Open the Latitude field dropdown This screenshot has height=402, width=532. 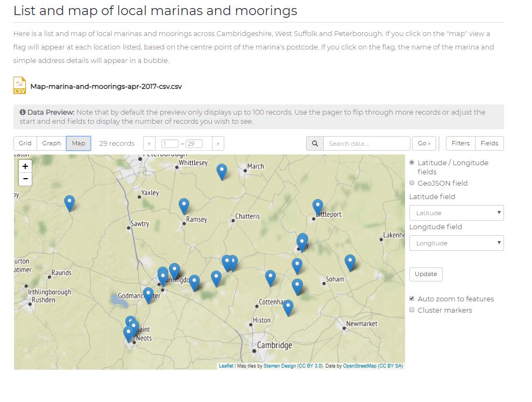pyautogui.click(x=456, y=213)
